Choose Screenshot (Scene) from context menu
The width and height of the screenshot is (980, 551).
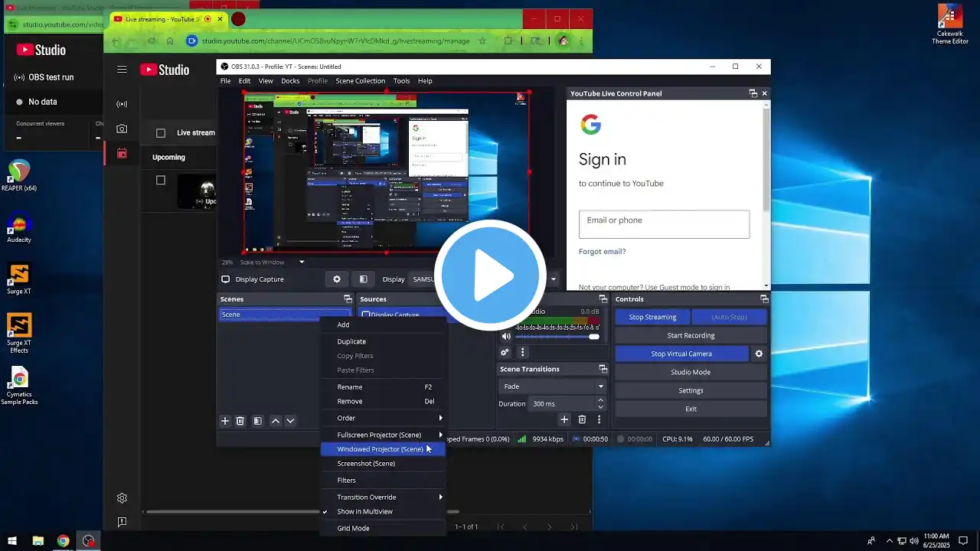point(383,464)
